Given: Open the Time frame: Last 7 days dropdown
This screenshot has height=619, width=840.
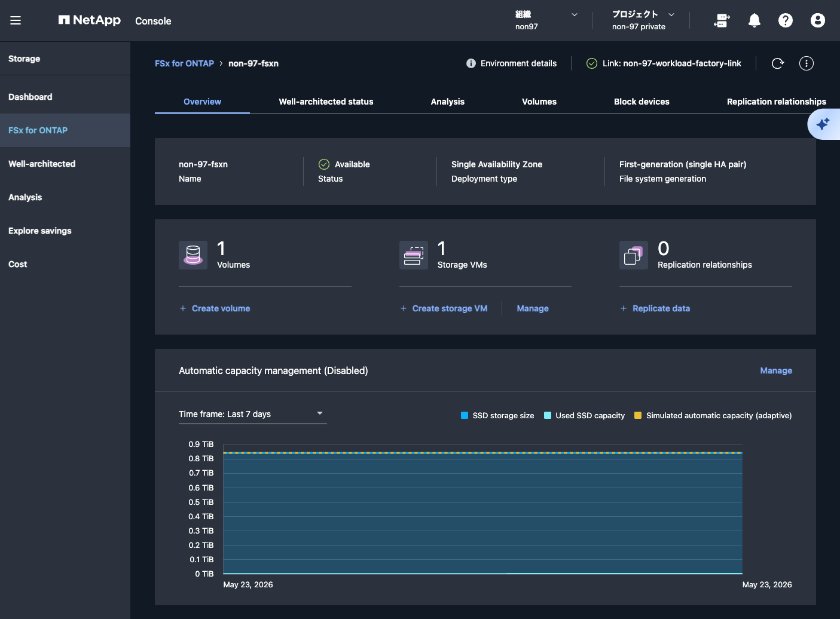Looking at the screenshot, I should 253,414.
